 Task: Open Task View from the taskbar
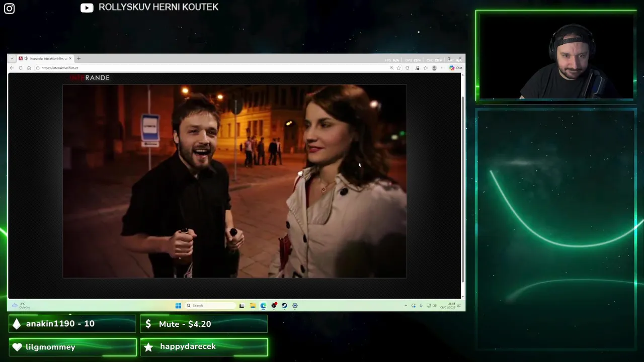coord(242,306)
